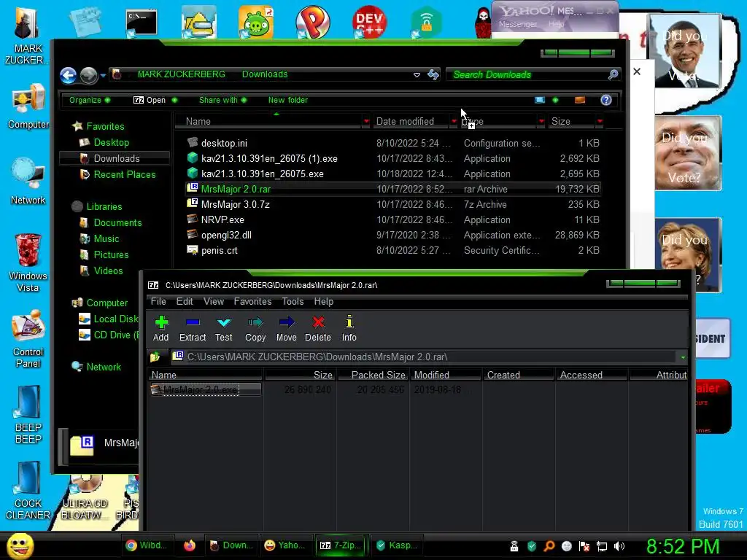The width and height of the screenshot is (747, 560).
Task: Click the Copy icon in 7-Zip toolbar
Action: coord(255,329)
